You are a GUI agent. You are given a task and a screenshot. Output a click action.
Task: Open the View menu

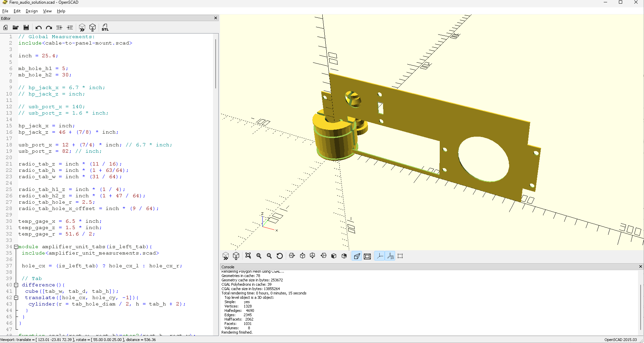coord(47,11)
